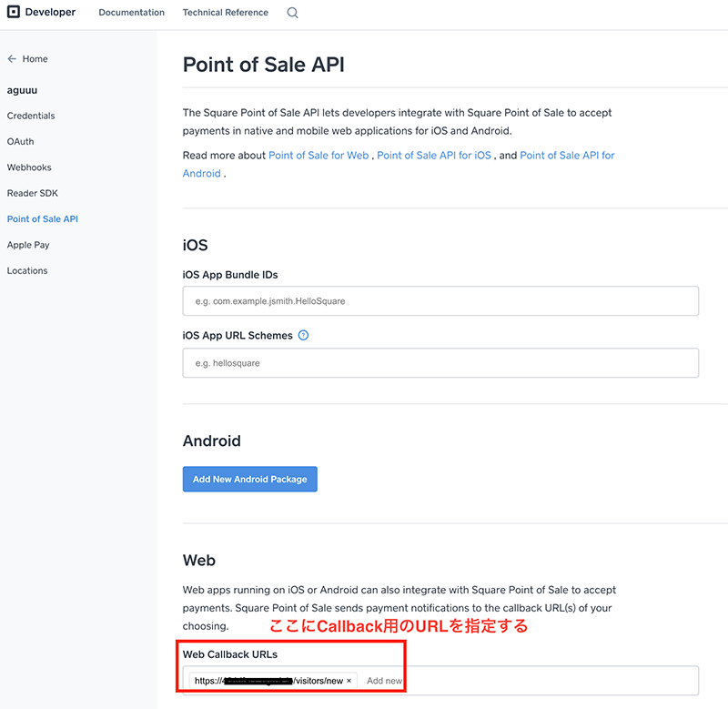Image resolution: width=728 pixels, height=709 pixels.
Task: Go to Credentials in the sidebar
Action: point(31,116)
